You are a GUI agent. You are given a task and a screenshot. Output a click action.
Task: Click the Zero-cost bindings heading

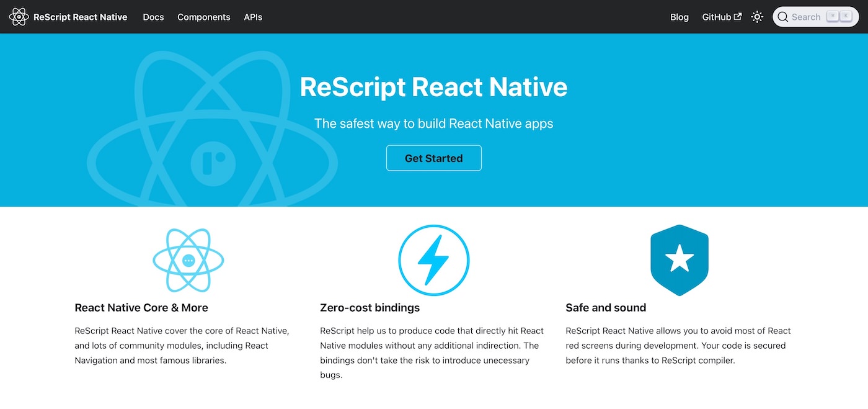(370, 308)
